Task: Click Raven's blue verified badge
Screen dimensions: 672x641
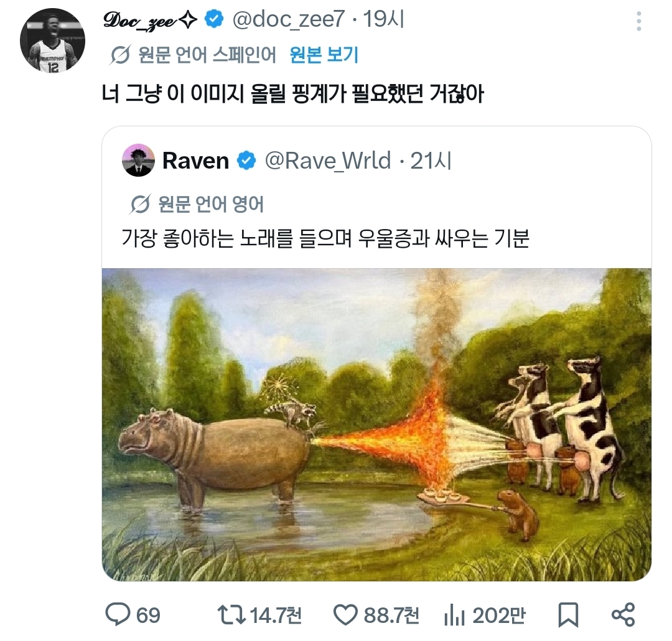Action: point(246,161)
